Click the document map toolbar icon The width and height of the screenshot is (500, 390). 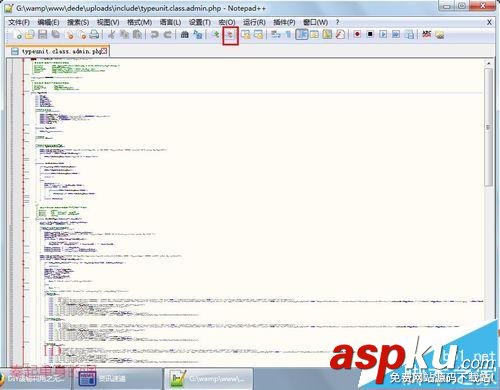(327, 34)
